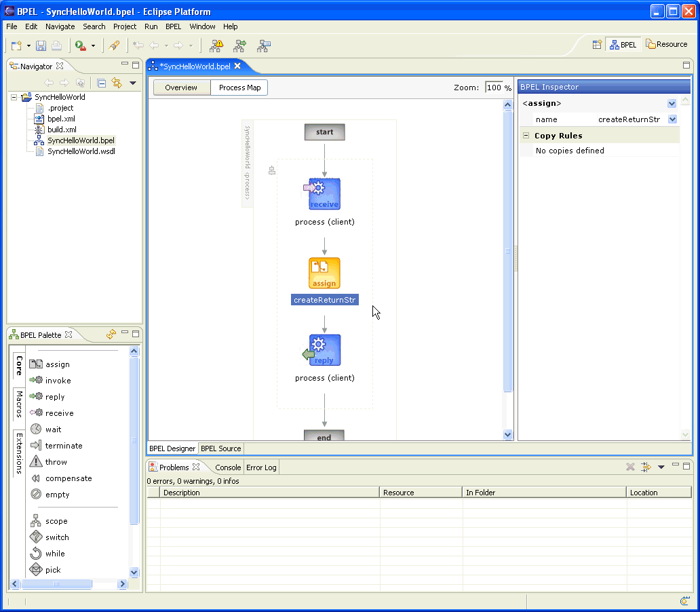Screen dimensions: 700x612
Task: Open the name property dropdown in Inspector
Action: (x=672, y=119)
